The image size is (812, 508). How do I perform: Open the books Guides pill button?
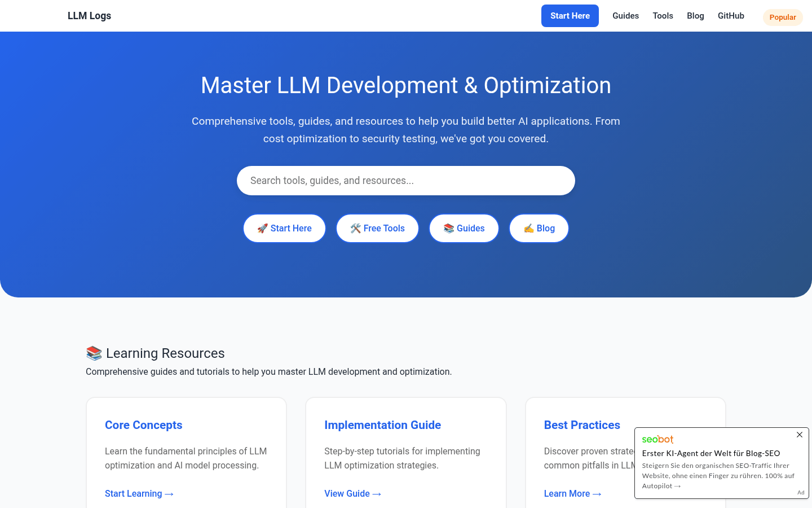click(464, 229)
